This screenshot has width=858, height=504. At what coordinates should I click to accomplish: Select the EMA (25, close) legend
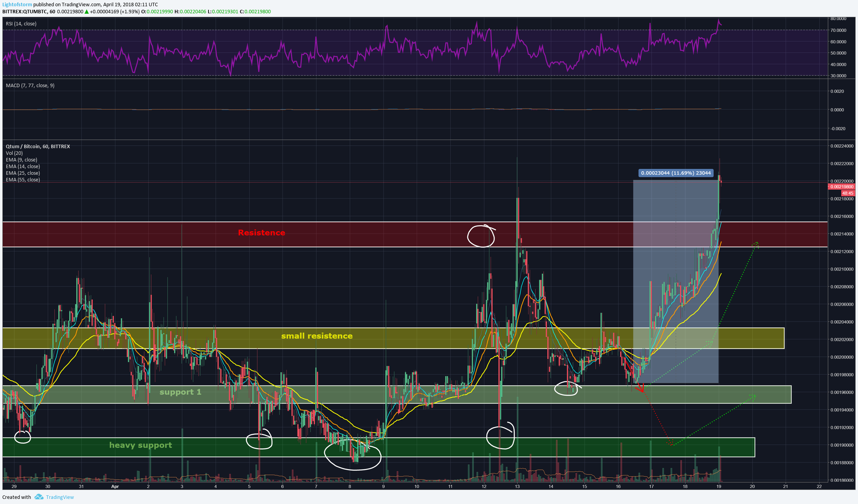[23, 173]
